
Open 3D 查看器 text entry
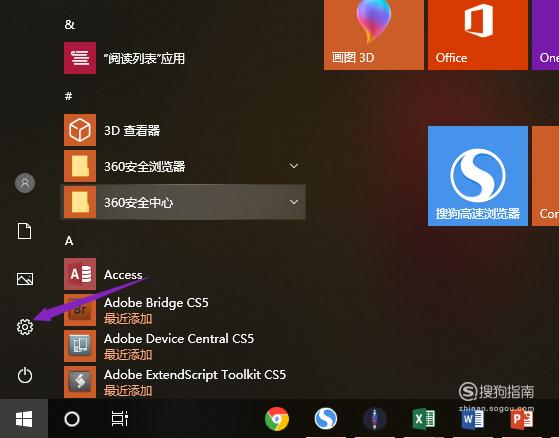132,130
